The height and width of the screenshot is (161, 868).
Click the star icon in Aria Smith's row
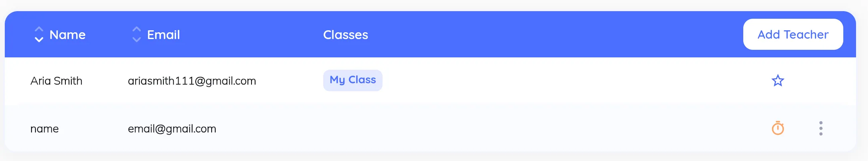point(778,81)
